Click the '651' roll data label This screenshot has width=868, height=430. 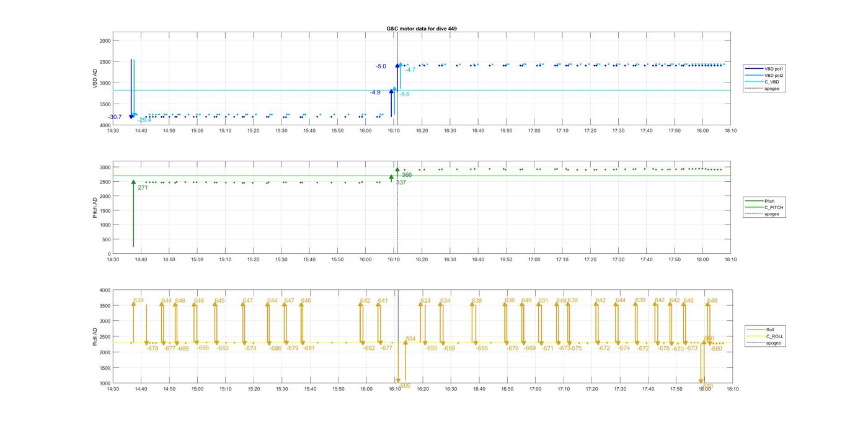(x=543, y=300)
